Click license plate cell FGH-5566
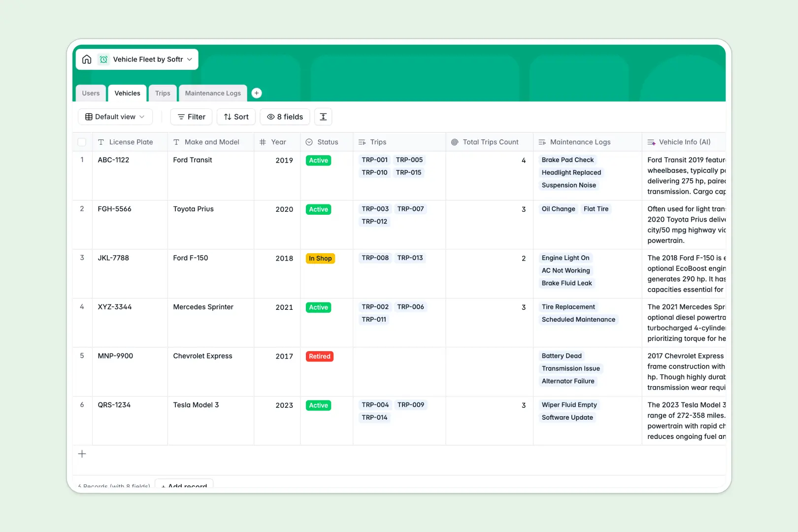Viewport: 798px width, 532px height. pos(130,225)
